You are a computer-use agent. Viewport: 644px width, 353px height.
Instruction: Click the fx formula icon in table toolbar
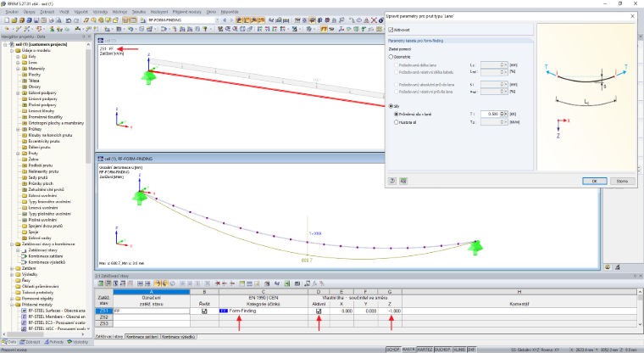(314, 283)
